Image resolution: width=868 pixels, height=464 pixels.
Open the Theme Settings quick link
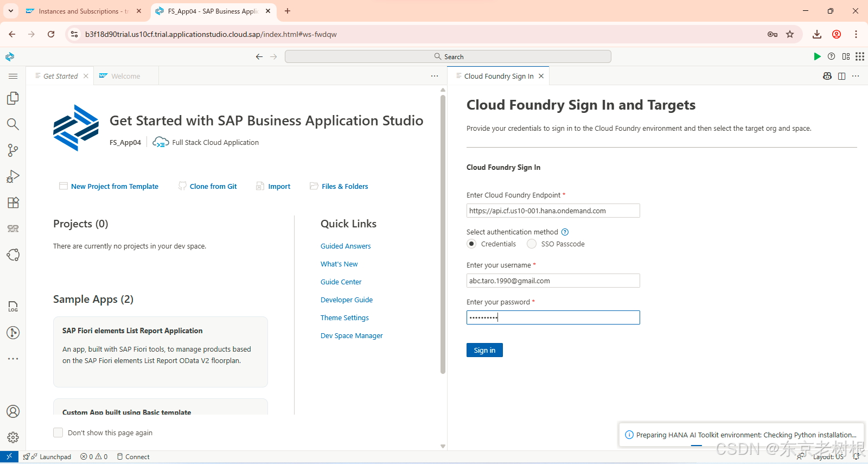[x=344, y=317]
